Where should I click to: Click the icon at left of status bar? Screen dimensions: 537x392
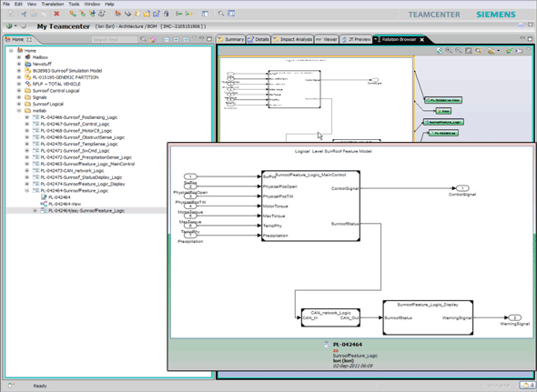[11, 386]
